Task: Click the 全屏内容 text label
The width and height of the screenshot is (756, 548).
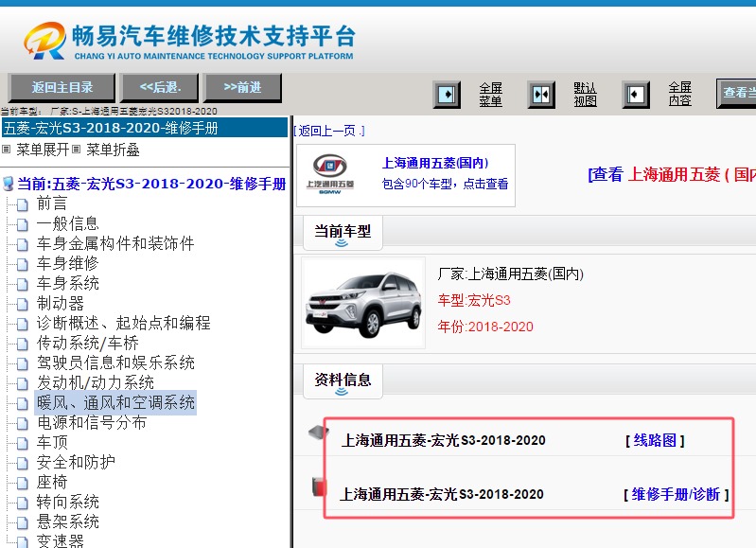Action: [679, 94]
